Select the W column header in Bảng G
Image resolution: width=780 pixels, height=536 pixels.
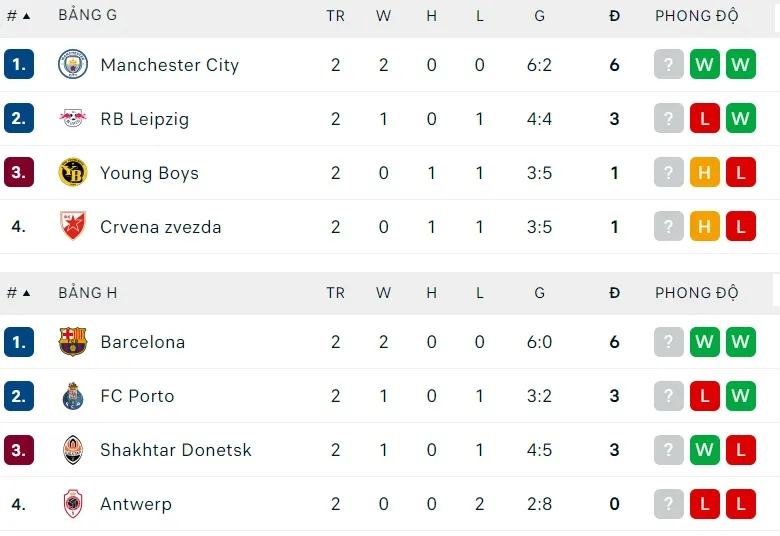pyautogui.click(x=383, y=16)
